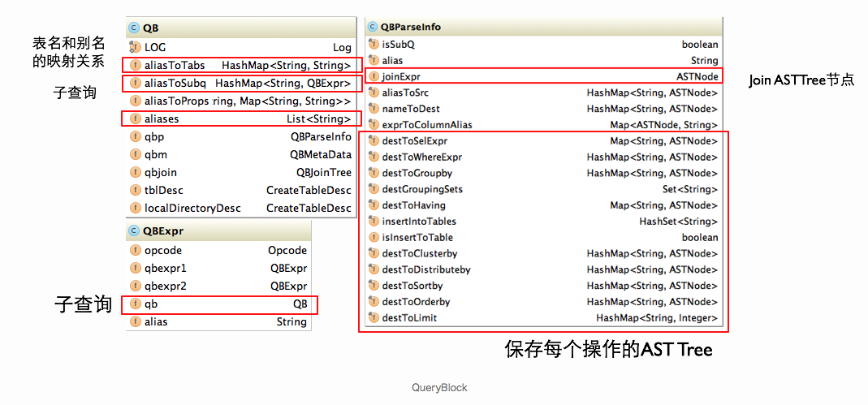The height and width of the screenshot is (405, 868).
Task: Select the localDirectoryDesc field row
Action: pyautogui.click(x=240, y=208)
